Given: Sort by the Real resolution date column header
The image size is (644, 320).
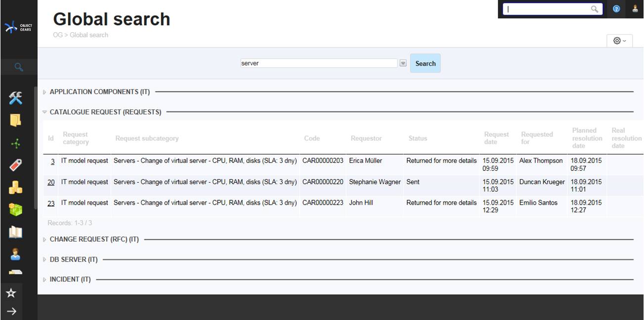Looking at the screenshot, I should 626,138.
